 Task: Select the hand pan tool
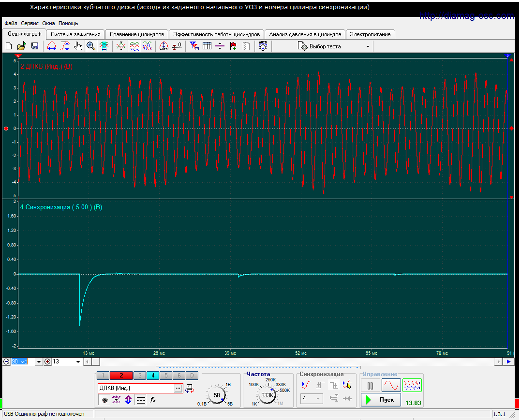(x=78, y=46)
